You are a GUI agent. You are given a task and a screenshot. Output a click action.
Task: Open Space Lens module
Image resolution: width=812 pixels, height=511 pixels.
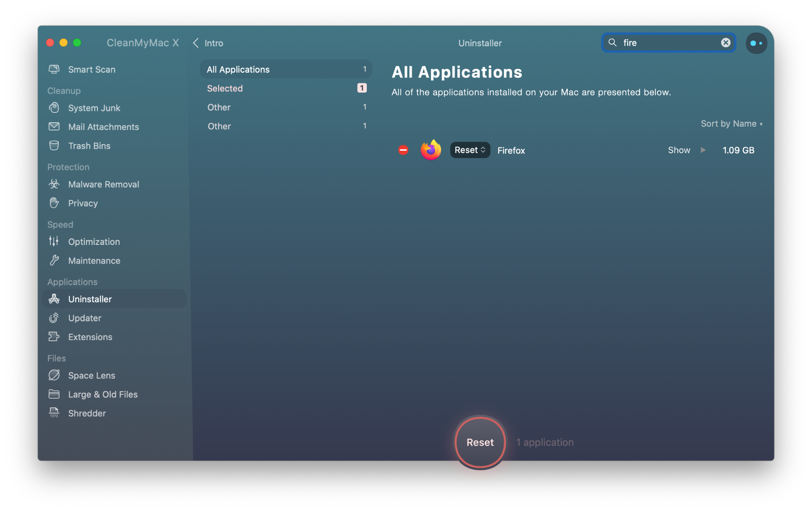point(115,375)
